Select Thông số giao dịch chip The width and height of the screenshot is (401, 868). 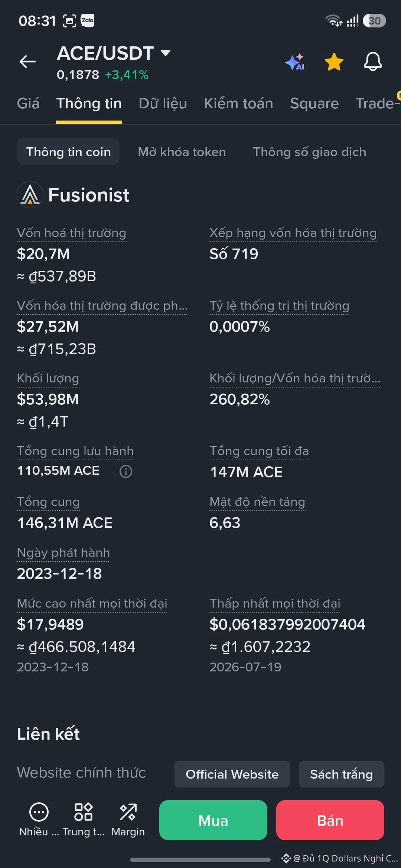tap(310, 152)
